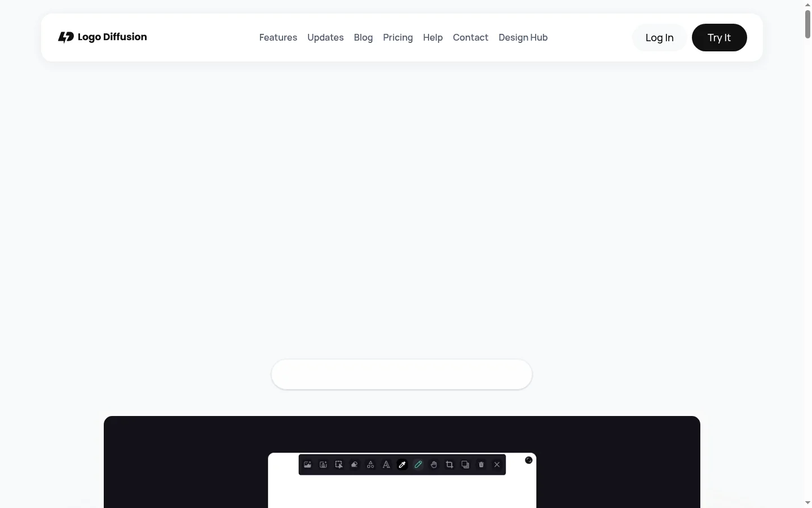Click the Try It button
The width and height of the screenshot is (812, 508).
click(x=720, y=38)
